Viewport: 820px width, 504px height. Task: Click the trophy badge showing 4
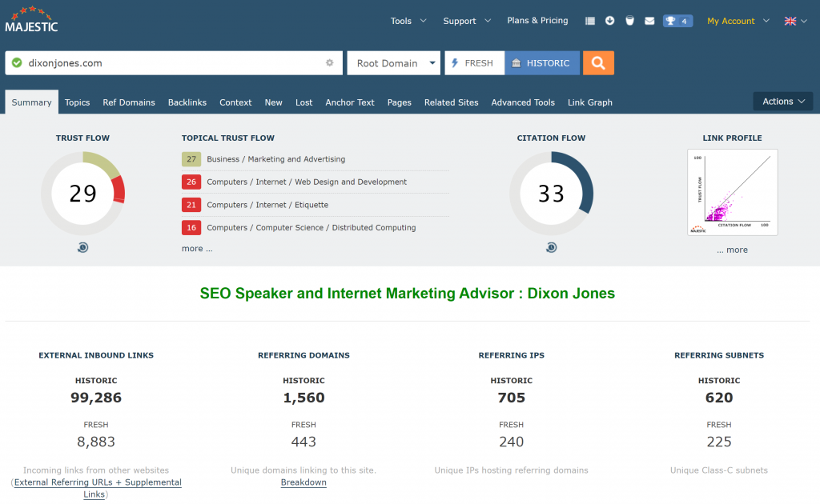[677, 21]
